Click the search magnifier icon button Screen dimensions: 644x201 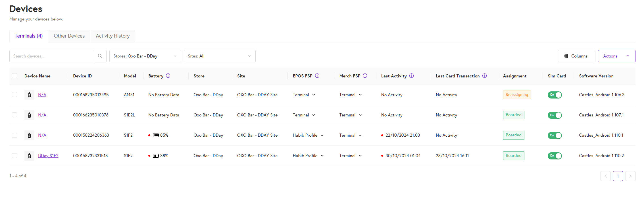coord(100,56)
